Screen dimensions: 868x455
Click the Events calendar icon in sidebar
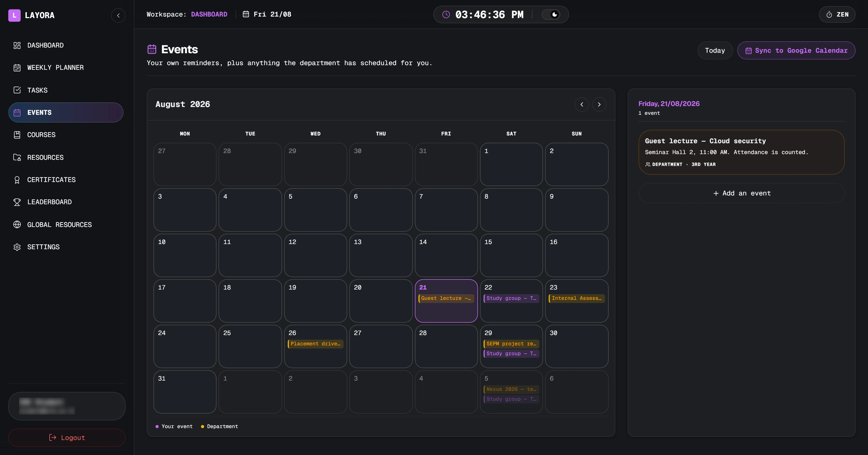click(17, 112)
